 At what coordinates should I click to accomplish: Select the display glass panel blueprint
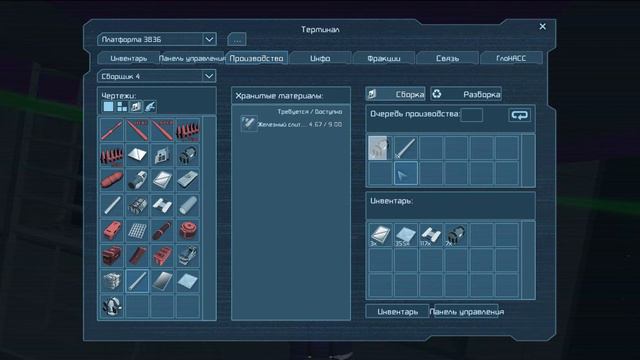coord(162,180)
